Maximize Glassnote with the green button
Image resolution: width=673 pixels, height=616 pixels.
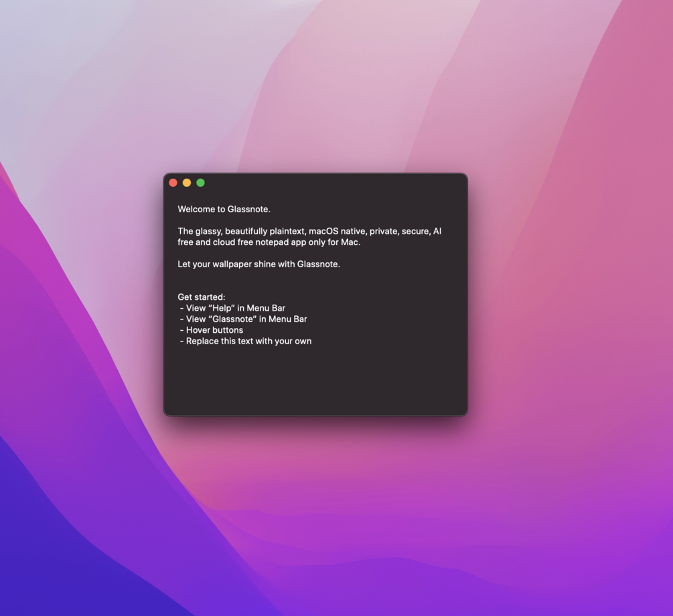pos(200,183)
